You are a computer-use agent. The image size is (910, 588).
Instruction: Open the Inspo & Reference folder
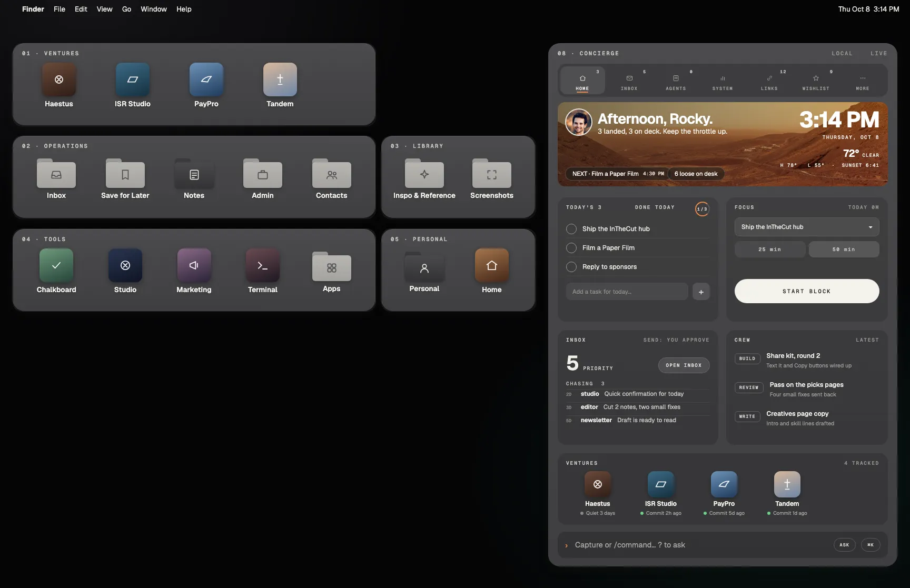(424, 174)
